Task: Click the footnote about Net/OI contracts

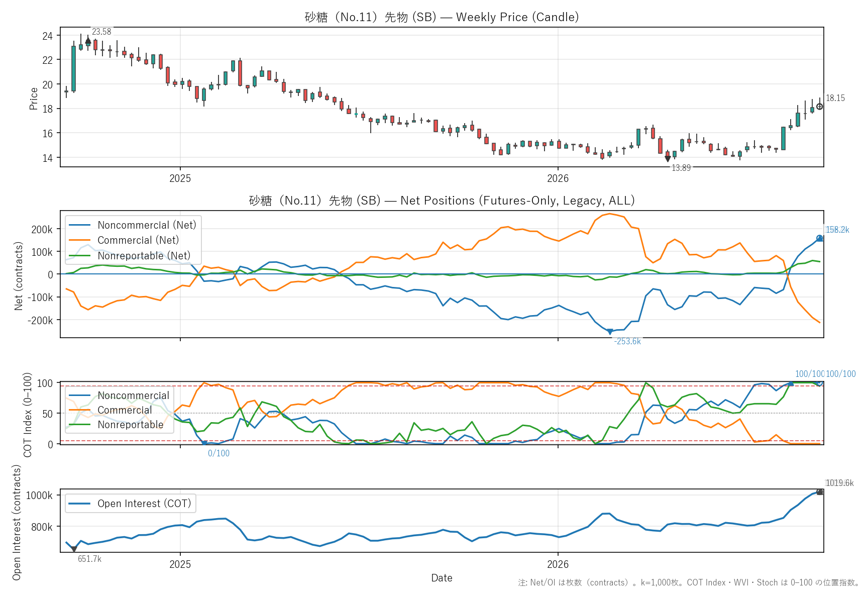Action: [x=689, y=582]
